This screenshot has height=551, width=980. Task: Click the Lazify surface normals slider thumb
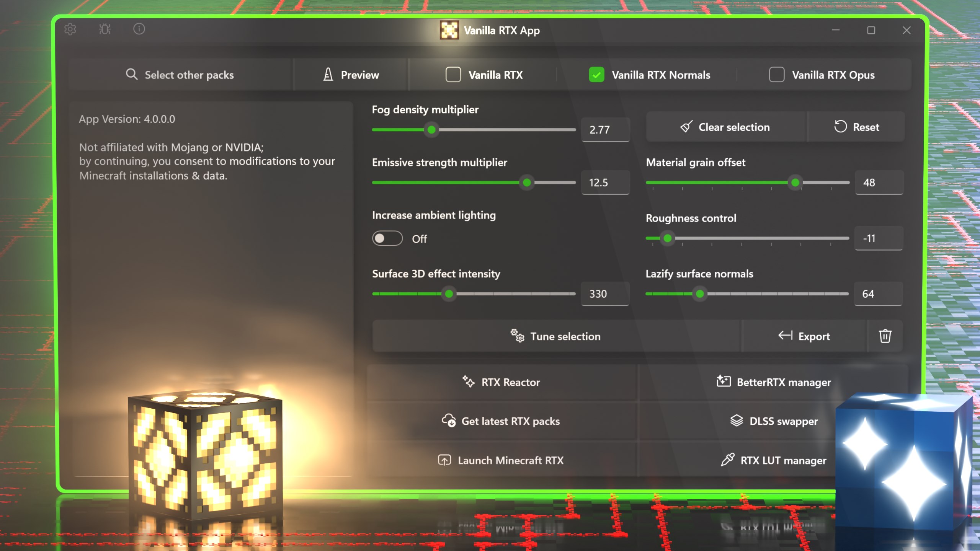[700, 294]
